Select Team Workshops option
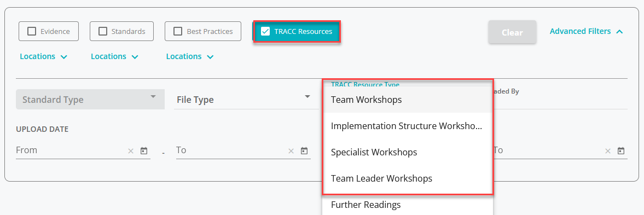This screenshot has height=215, width=644. pos(408,100)
